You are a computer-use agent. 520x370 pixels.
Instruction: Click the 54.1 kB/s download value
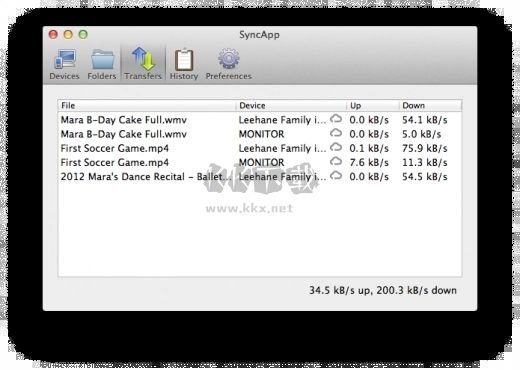pos(425,120)
